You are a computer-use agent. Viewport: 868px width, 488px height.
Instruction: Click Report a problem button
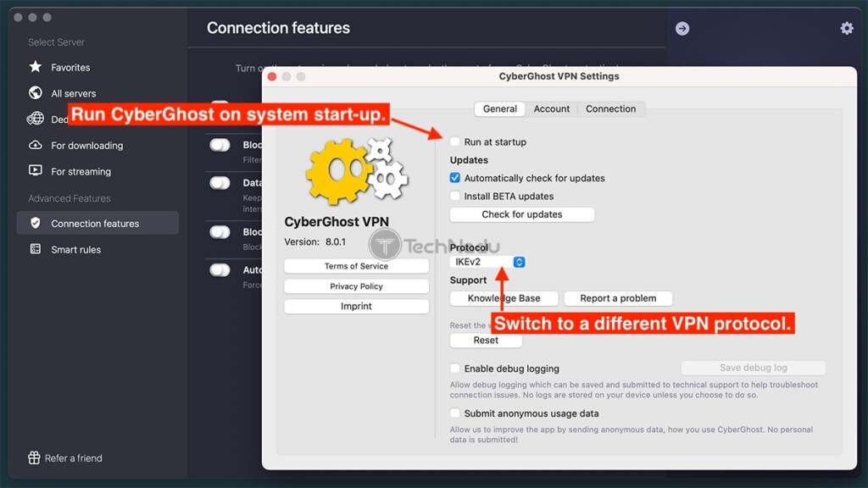click(618, 298)
